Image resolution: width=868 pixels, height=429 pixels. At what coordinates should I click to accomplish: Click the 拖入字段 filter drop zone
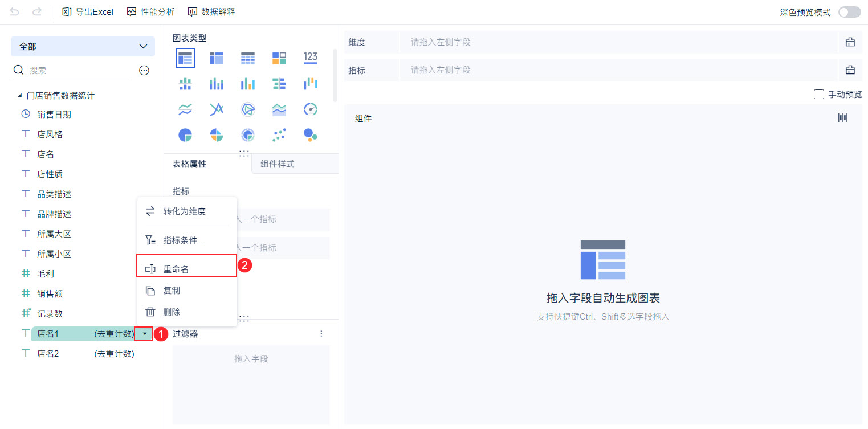pyautogui.click(x=251, y=385)
